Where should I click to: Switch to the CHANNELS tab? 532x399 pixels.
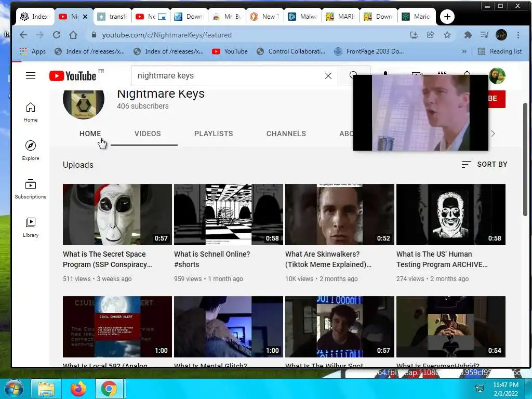(x=286, y=134)
